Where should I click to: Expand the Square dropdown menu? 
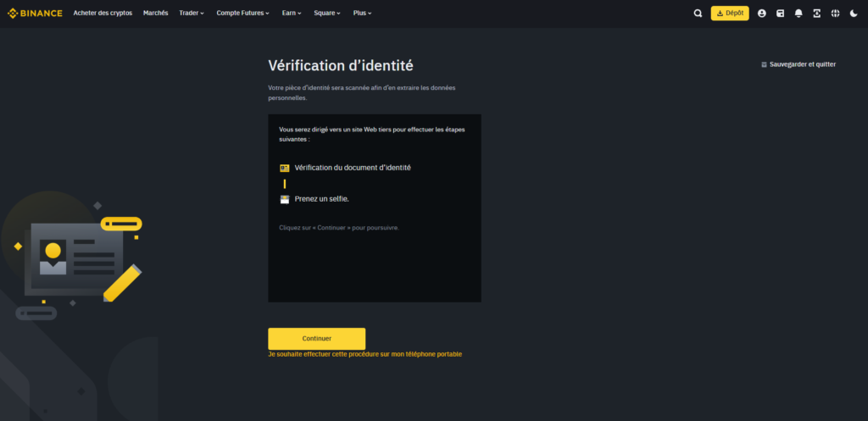pos(327,14)
